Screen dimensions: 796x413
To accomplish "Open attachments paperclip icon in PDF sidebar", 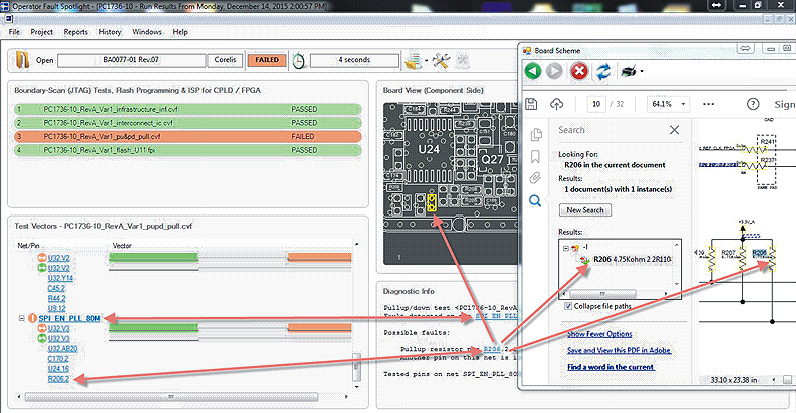I will 535,178.
